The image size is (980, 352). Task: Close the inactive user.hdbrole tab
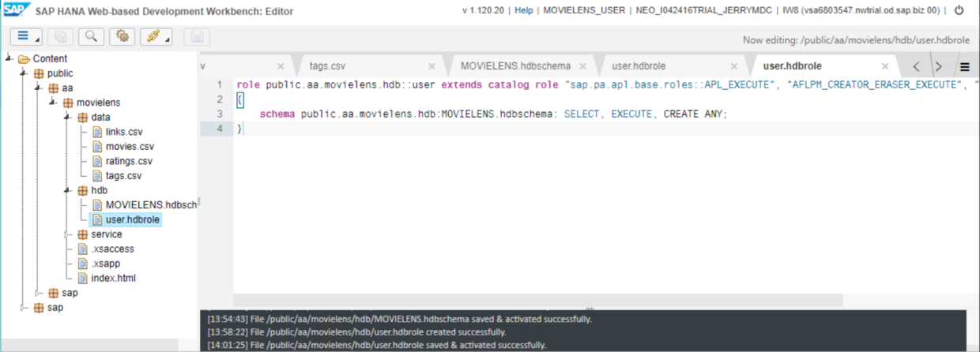(734, 67)
